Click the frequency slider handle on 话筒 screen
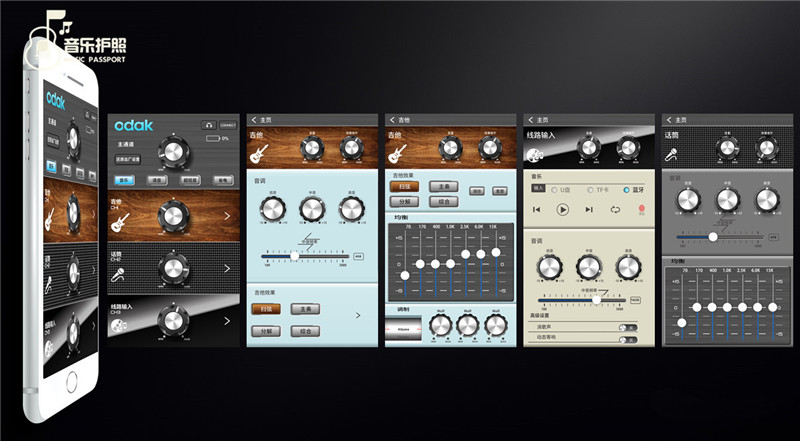This screenshot has height=441, width=800. 713,237
